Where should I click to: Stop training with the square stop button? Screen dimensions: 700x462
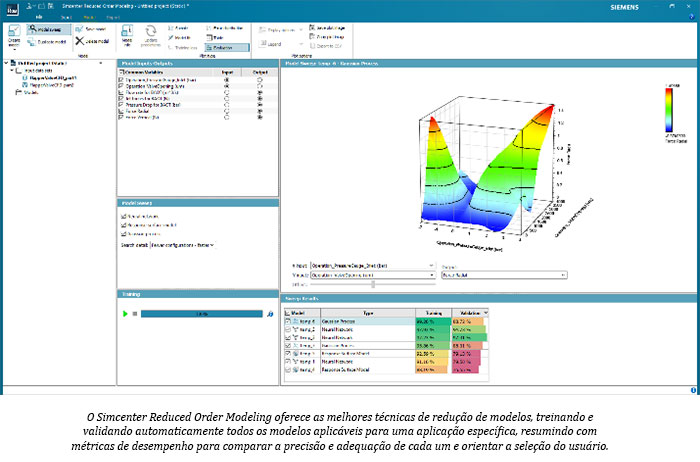tap(135, 314)
